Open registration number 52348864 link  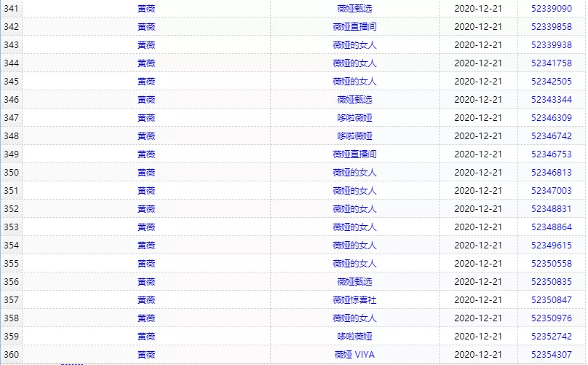(552, 227)
